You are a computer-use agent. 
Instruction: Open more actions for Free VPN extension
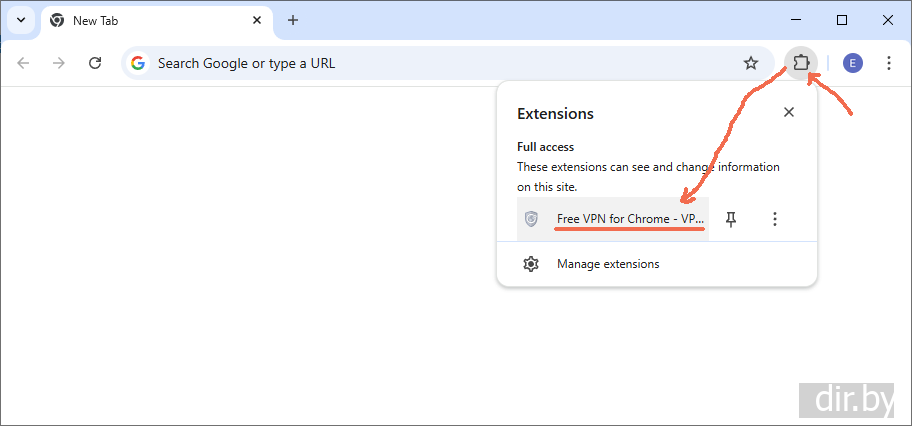click(x=775, y=219)
